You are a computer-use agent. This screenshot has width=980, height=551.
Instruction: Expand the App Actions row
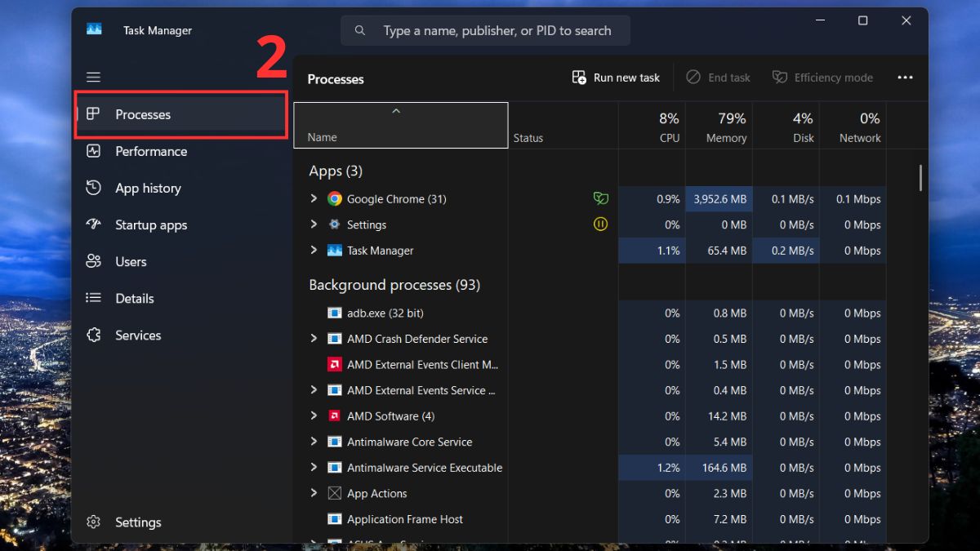click(314, 493)
